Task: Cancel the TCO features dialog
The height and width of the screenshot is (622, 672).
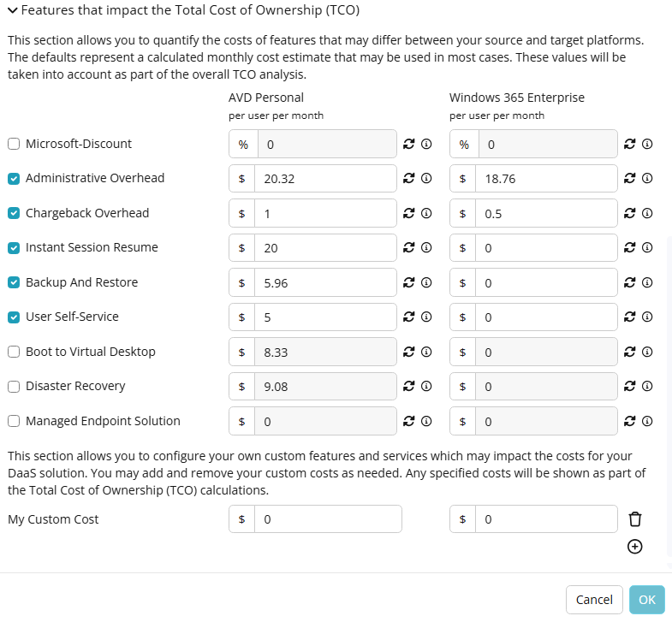Action: point(594,600)
